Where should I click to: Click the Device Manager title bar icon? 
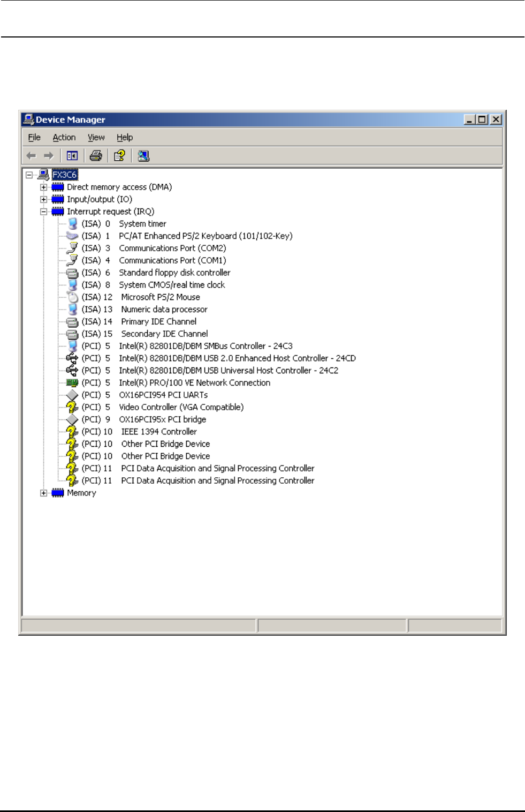(29, 119)
